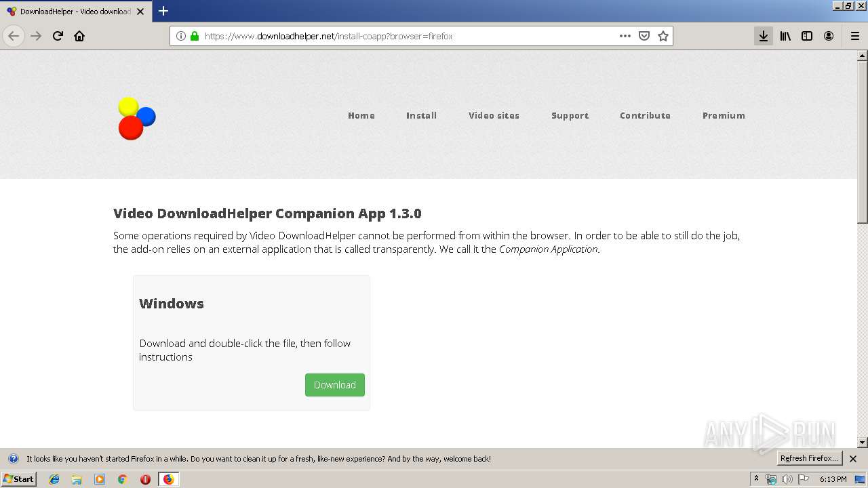868x488 pixels.
Task: Open the Library bookshelf icon
Action: pyautogui.click(x=785, y=36)
